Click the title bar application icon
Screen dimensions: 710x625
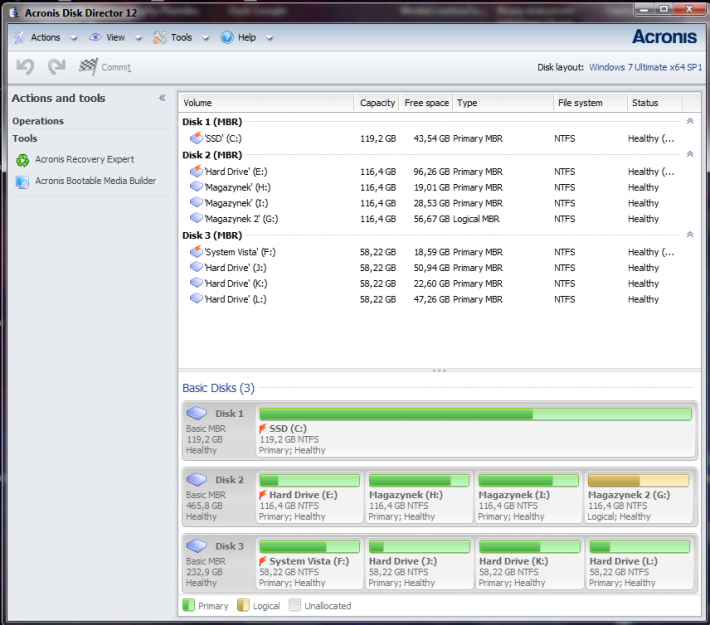point(15,13)
